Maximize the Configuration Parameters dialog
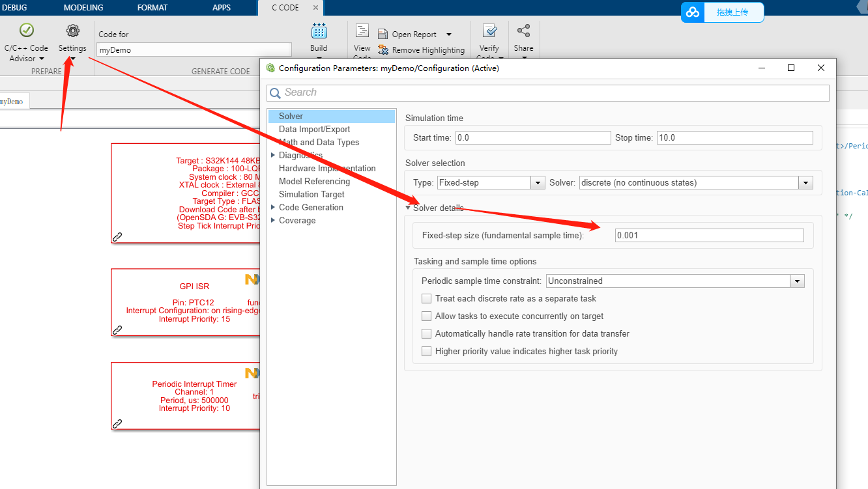Viewport: 868px width, 489px height. pos(791,68)
